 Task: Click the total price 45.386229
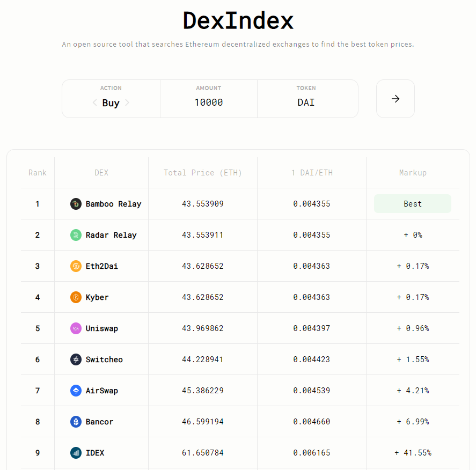(202, 391)
